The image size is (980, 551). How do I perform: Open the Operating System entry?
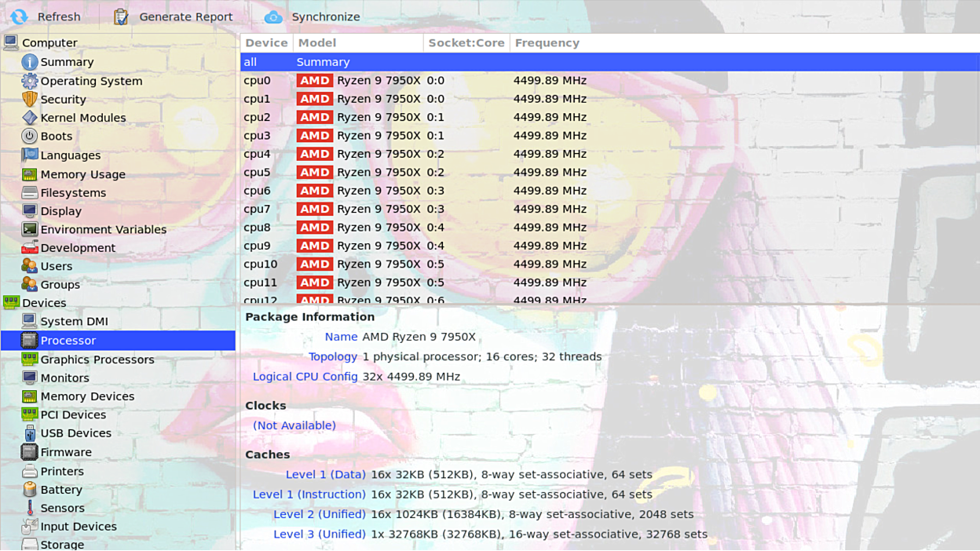[91, 81]
